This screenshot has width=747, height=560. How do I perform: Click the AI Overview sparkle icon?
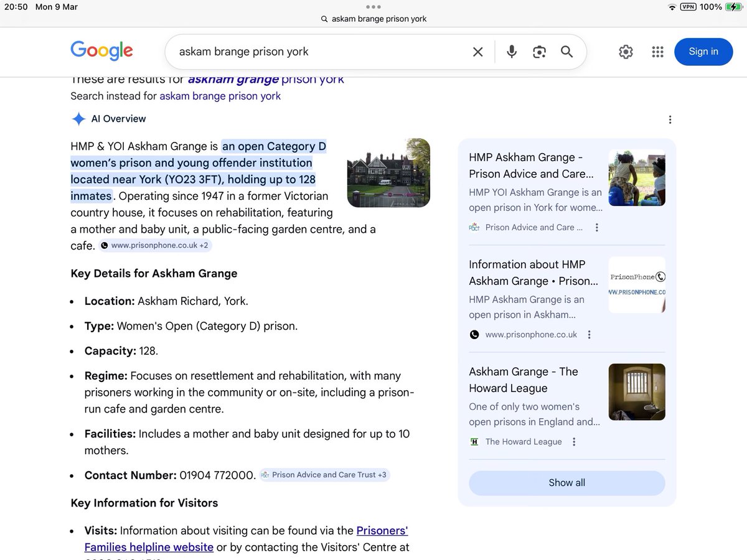tap(78, 119)
